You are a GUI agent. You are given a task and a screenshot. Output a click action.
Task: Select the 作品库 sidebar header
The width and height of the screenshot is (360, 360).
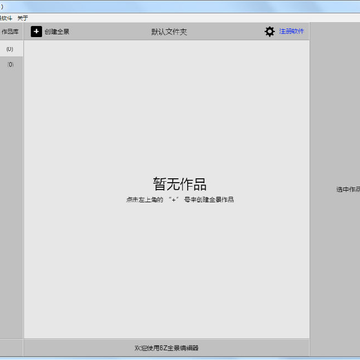[x=10, y=32]
